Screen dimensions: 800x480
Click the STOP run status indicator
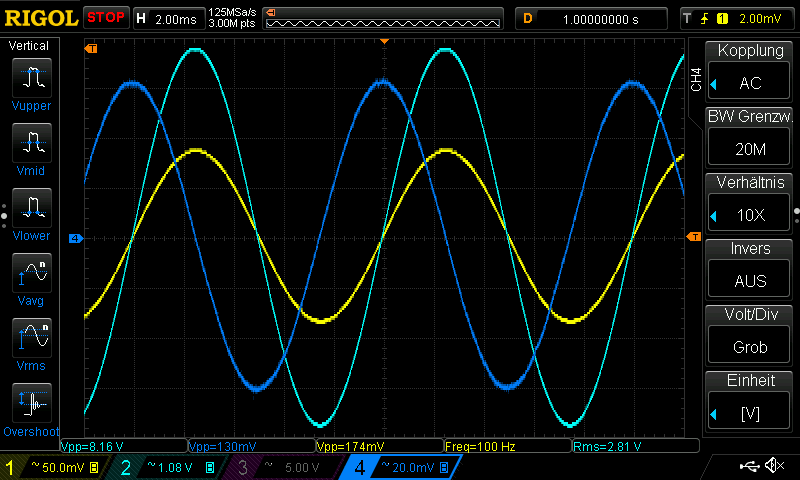106,17
